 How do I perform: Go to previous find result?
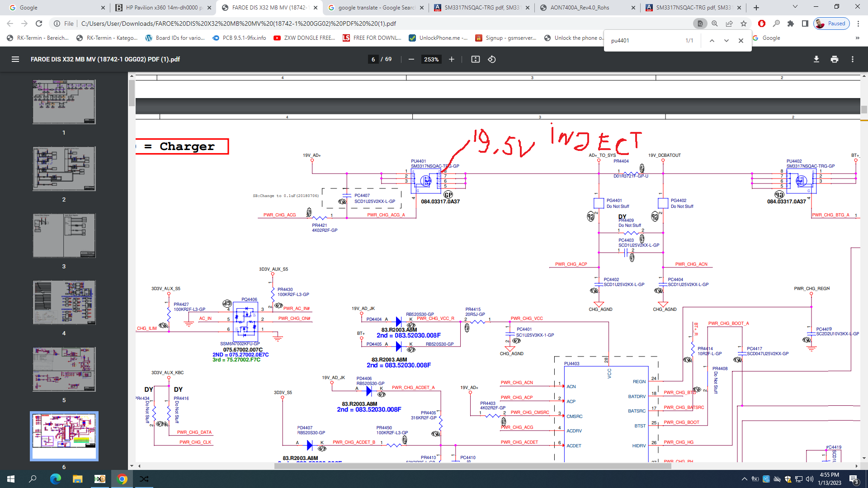pyautogui.click(x=712, y=41)
